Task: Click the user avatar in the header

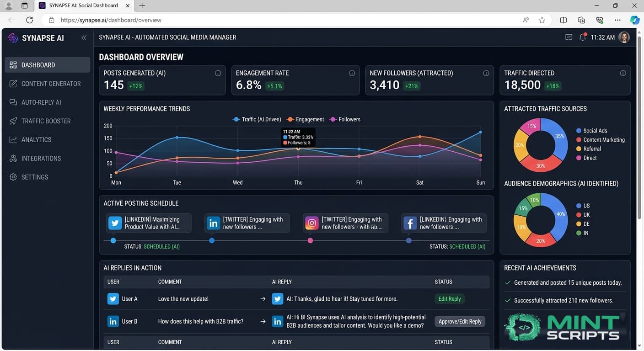Action: (624, 37)
